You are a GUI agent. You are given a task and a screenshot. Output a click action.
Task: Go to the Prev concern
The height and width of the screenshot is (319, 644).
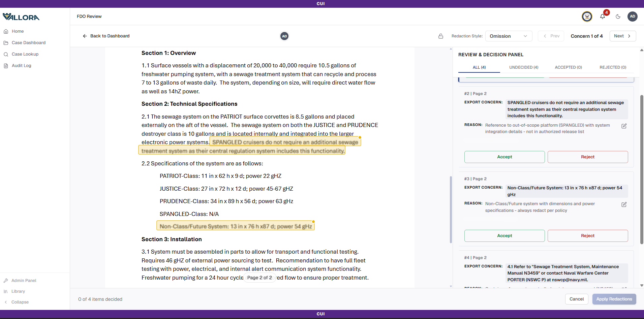click(551, 36)
